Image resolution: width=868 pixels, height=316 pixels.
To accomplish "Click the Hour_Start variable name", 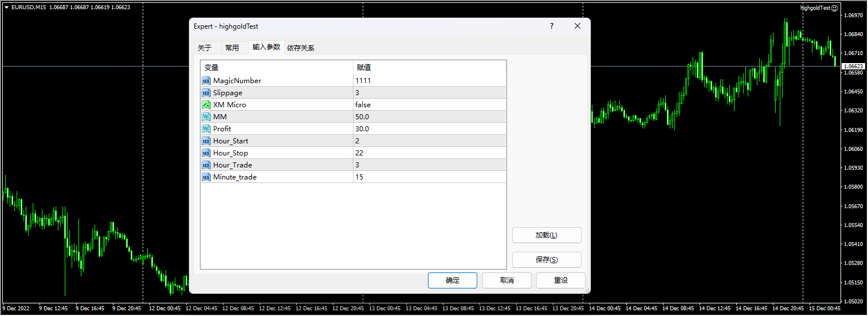I will [x=230, y=141].
